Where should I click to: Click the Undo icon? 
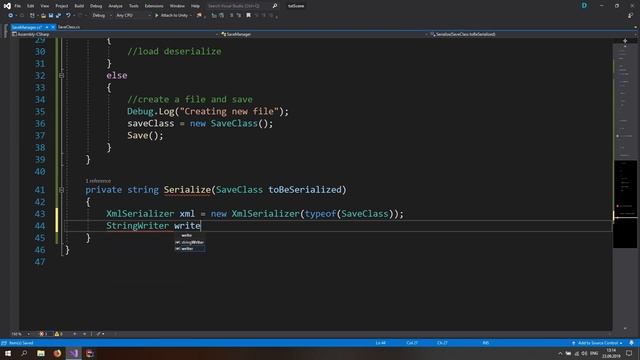[68, 16]
